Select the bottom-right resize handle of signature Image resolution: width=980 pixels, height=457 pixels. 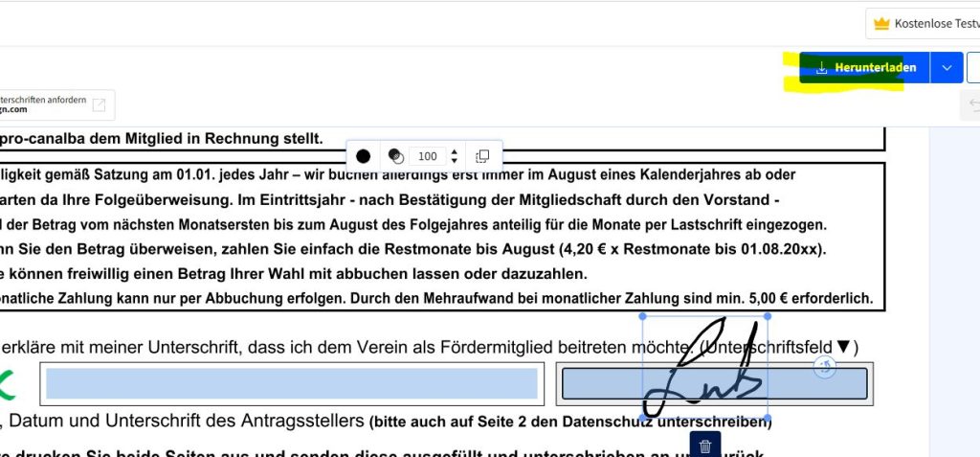click(768, 418)
